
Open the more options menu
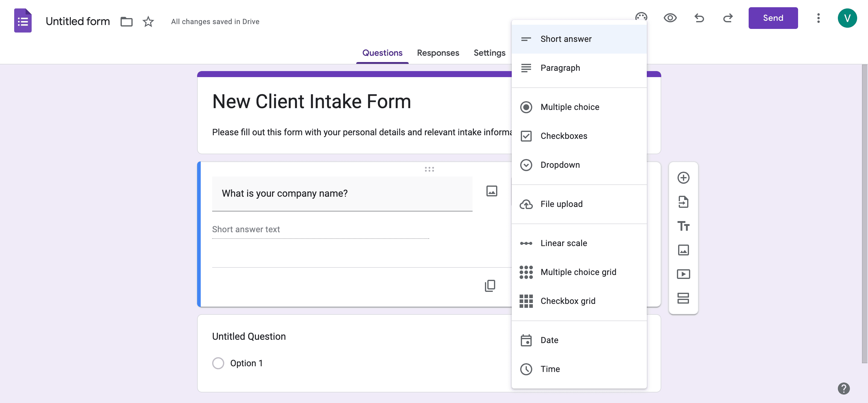(818, 18)
